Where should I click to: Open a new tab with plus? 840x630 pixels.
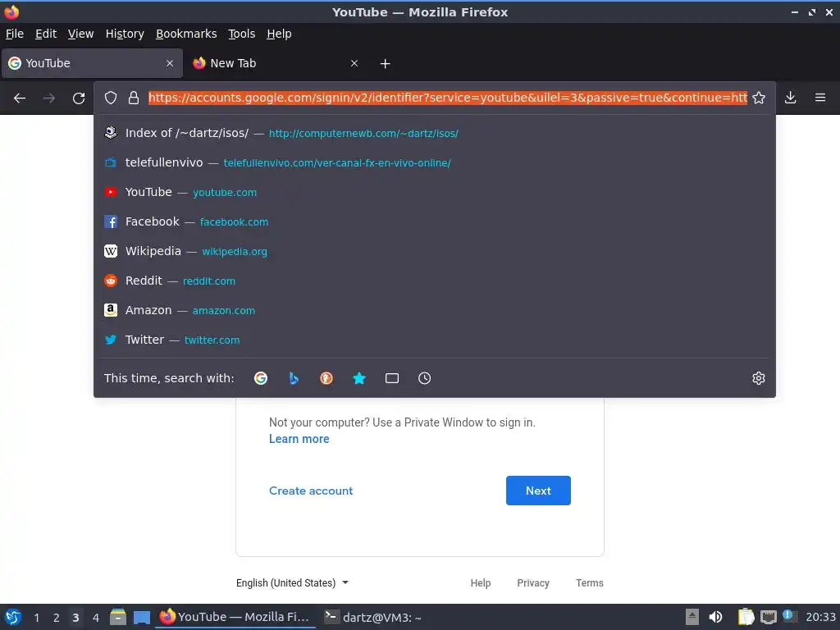385,64
